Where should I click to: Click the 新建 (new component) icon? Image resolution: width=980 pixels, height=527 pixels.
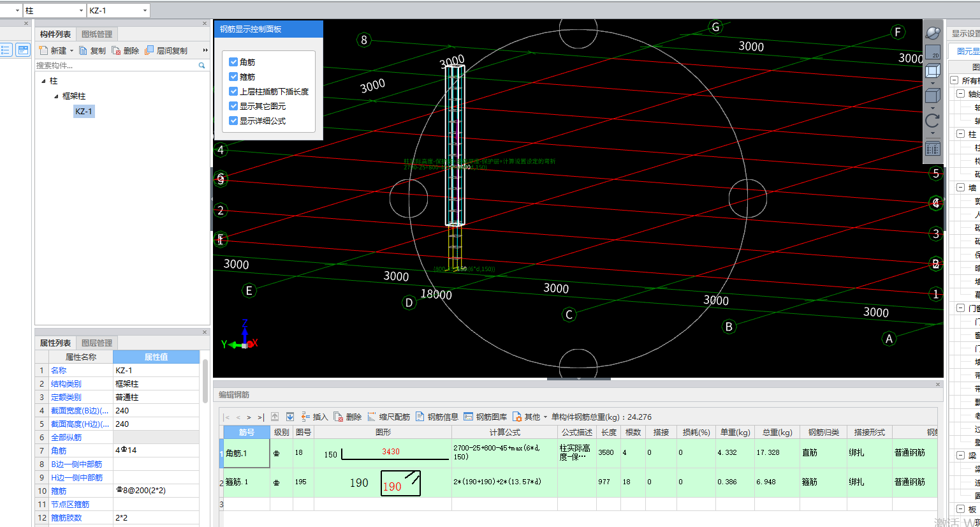tap(43, 50)
